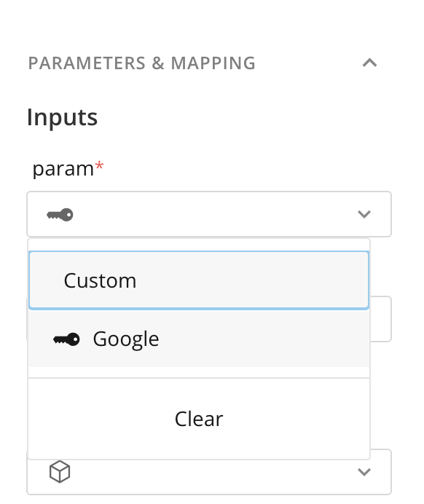Click the param field label
This screenshot has height=504, width=424.
(x=63, y=169)
